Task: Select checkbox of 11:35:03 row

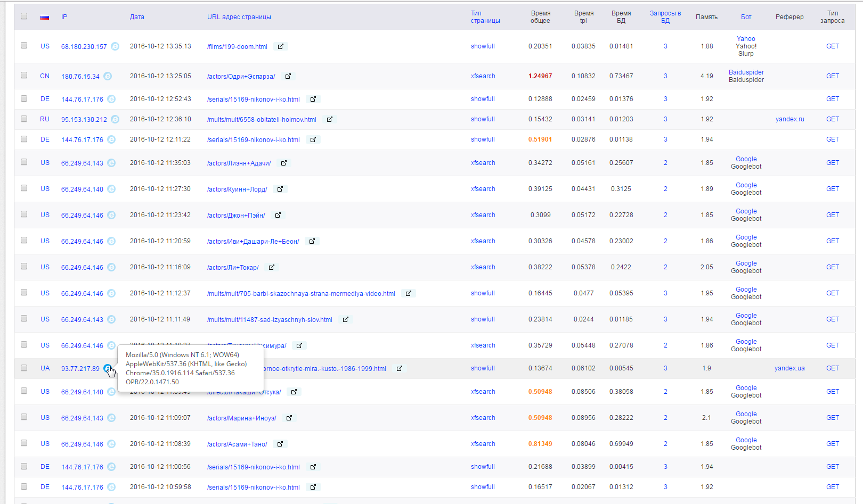Action: [24, 162]
